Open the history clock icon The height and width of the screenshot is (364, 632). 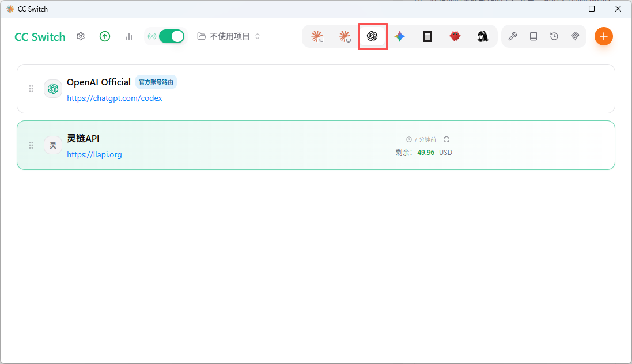(x=554, y=36)
